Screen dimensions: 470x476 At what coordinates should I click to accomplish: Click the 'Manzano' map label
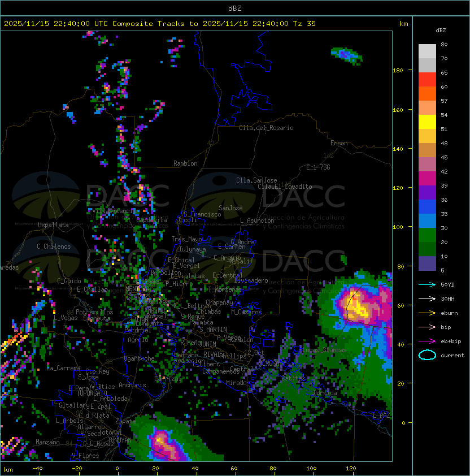[x=47, y=442]
